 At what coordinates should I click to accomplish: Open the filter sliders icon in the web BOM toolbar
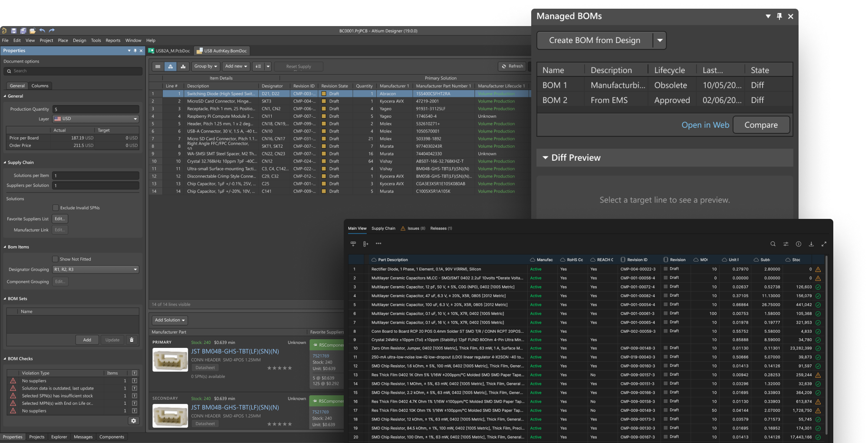coord(786,244)
